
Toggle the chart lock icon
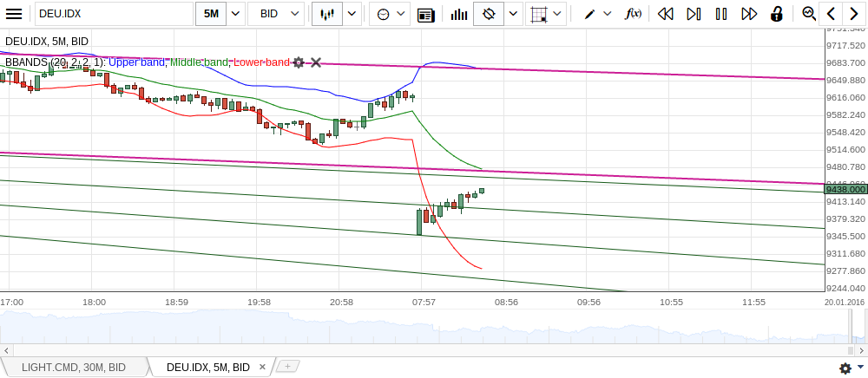(777, 14)
